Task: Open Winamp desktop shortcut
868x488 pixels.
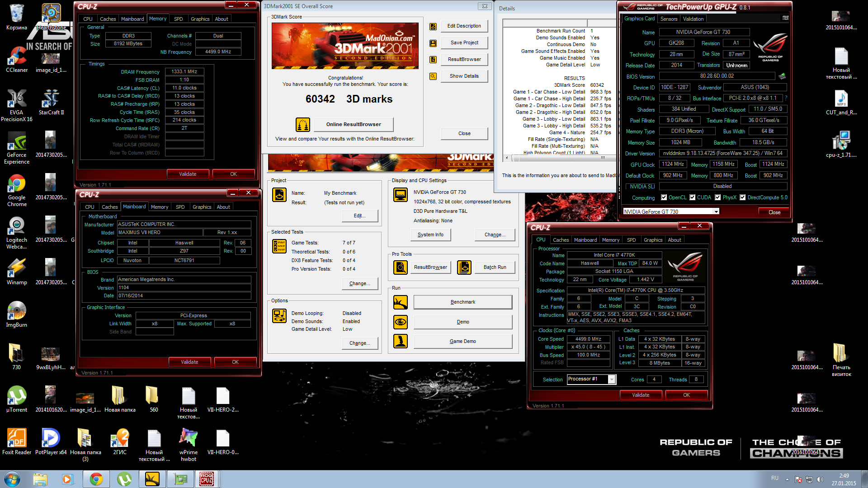Action: tap(17, 272)
